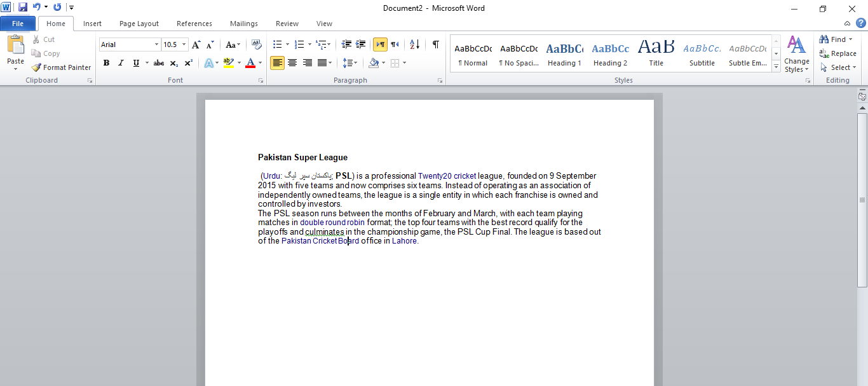The image size is (868, 386).
Task: Open the Text Effects glowing A icon
Action: click(208, 63)
